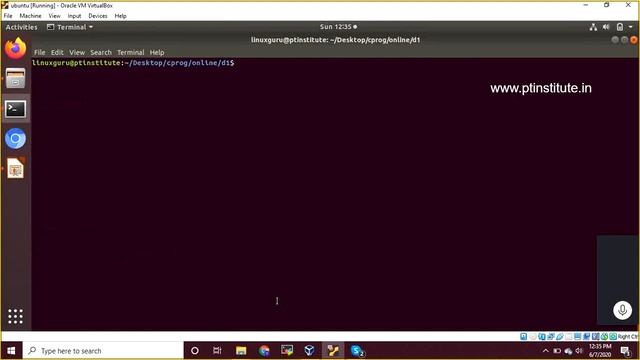The width and height of the screenshot is (640, 360).
Task: Open VirtualBox Input menu
Action: [74, 16]
